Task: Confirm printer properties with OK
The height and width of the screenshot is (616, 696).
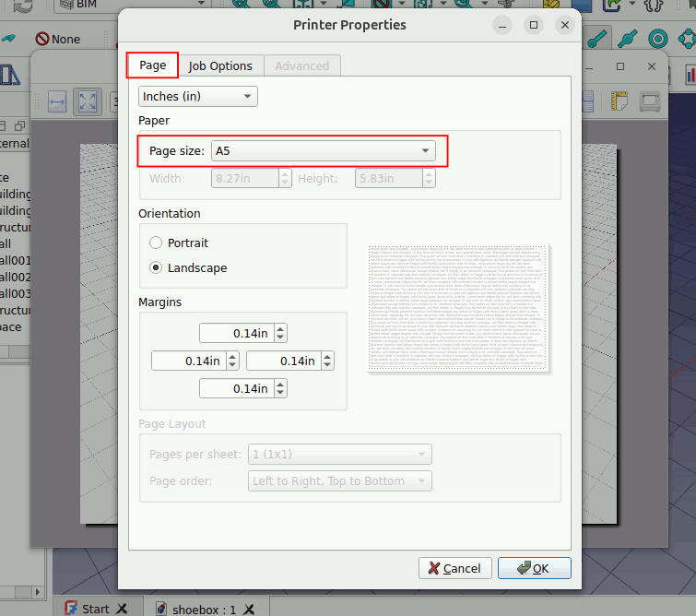Action: [534, 568]
